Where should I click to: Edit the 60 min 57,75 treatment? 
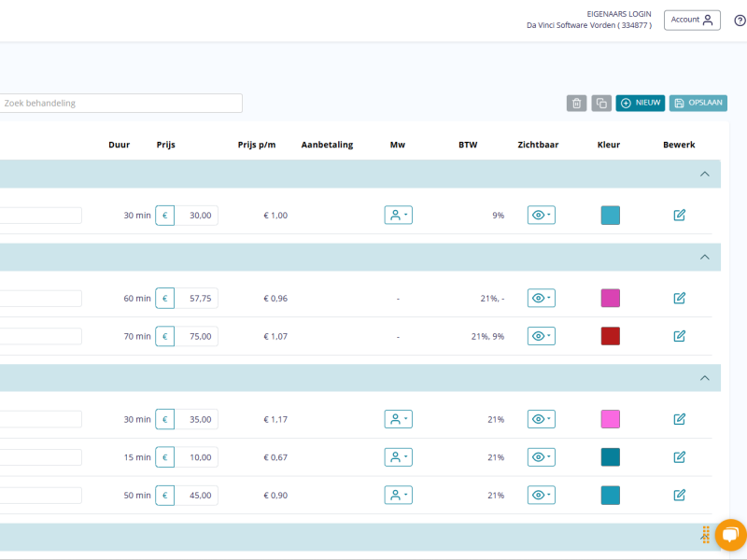click(x=680, y=298)
